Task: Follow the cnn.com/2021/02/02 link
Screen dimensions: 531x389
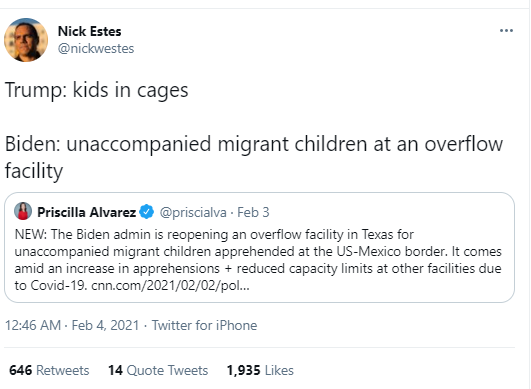Action: (x=170, y=285)
